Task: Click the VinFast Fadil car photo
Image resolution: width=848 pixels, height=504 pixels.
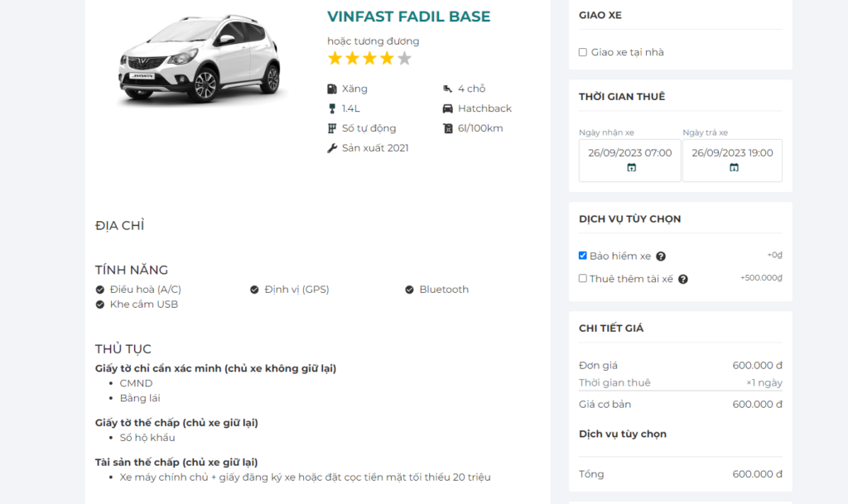Action: [201, 60]
